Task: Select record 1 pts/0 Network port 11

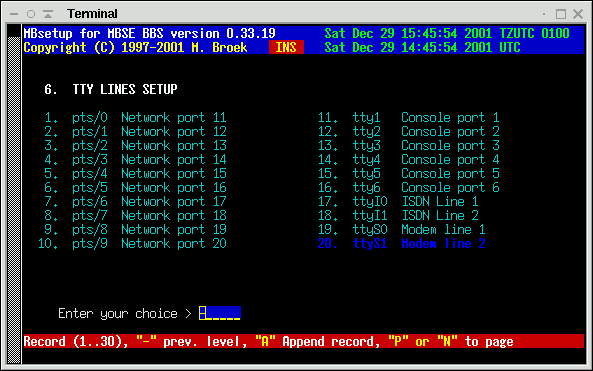Action: tap(136, 118)
